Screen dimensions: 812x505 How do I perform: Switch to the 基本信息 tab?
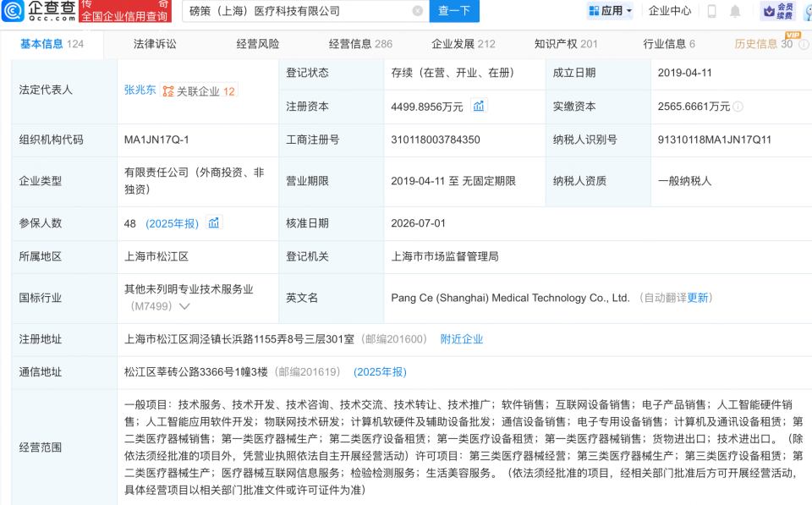[52, 44]
